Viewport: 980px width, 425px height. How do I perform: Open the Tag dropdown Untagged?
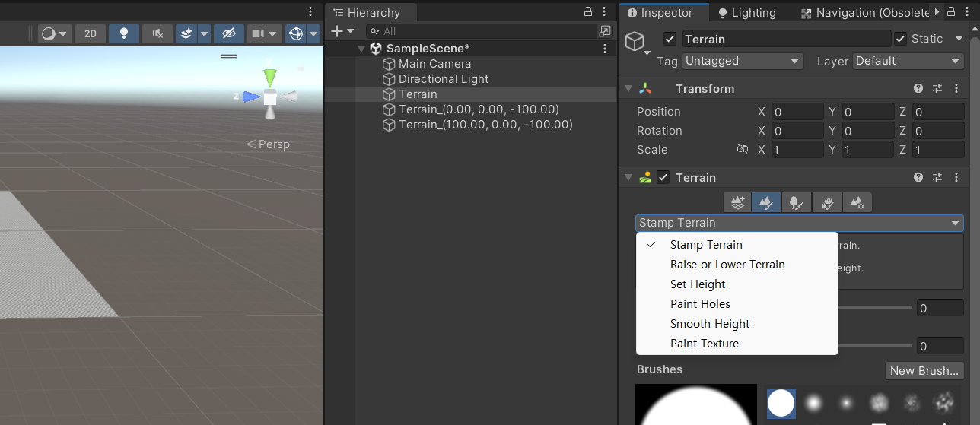[x=743, y=61]
